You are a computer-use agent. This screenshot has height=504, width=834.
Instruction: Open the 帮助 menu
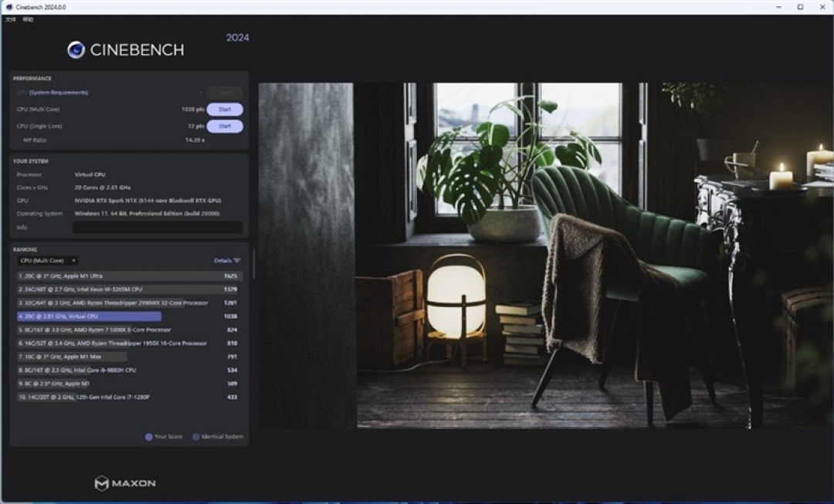(28, 19)
